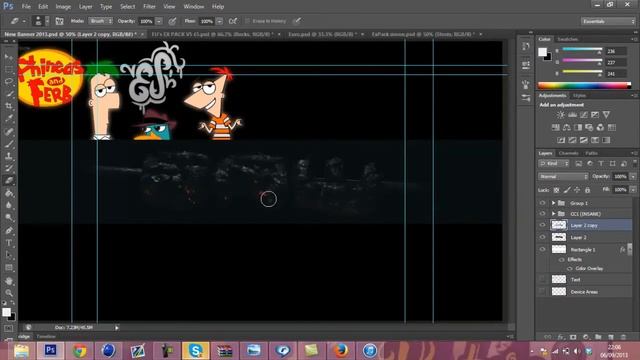This screenshot has height=360, width=640.
Task: Filter layers by type layers icon
Action: pyautogui.click(x=601, y=164)
